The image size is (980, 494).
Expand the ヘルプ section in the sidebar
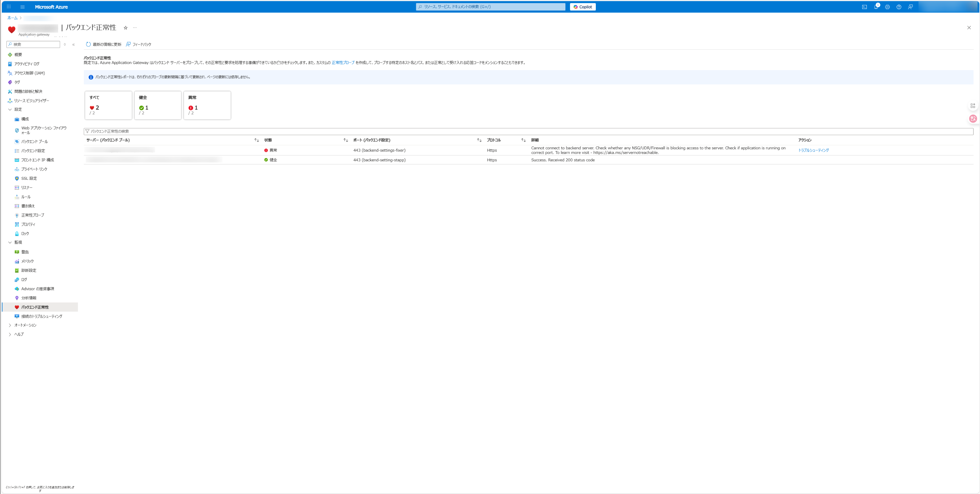10,335
